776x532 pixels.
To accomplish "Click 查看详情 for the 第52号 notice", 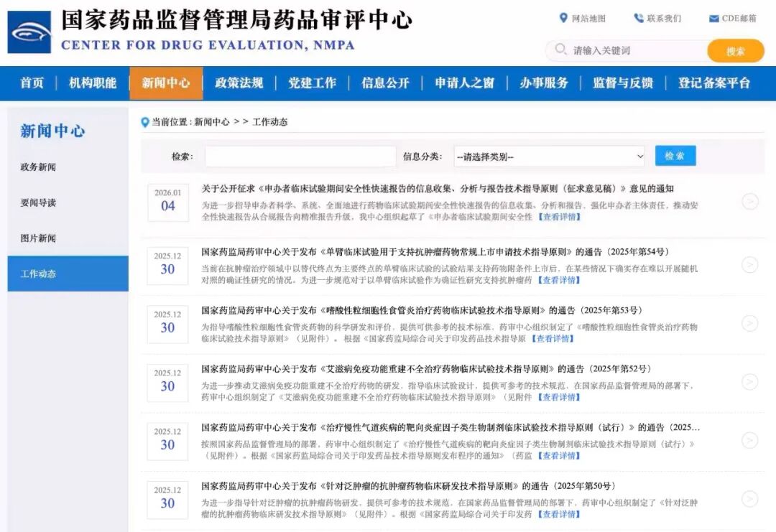I will pos(559,397).
